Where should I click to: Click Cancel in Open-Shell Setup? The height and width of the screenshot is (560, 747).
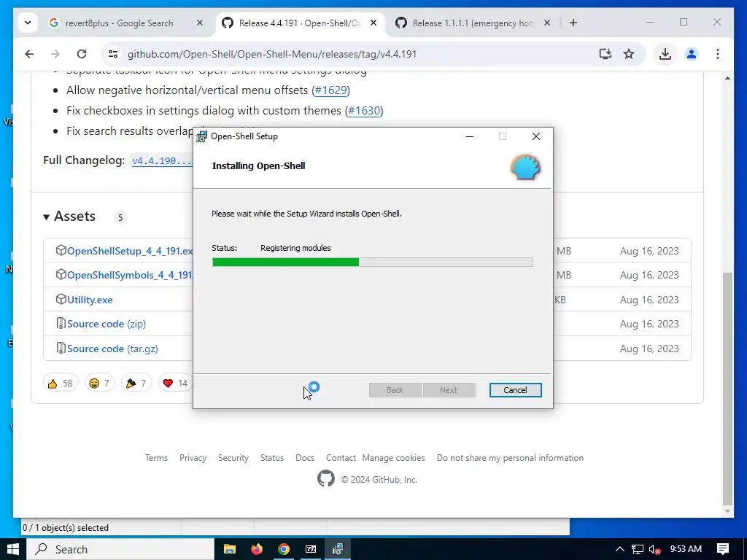click(x=515, y=390)
